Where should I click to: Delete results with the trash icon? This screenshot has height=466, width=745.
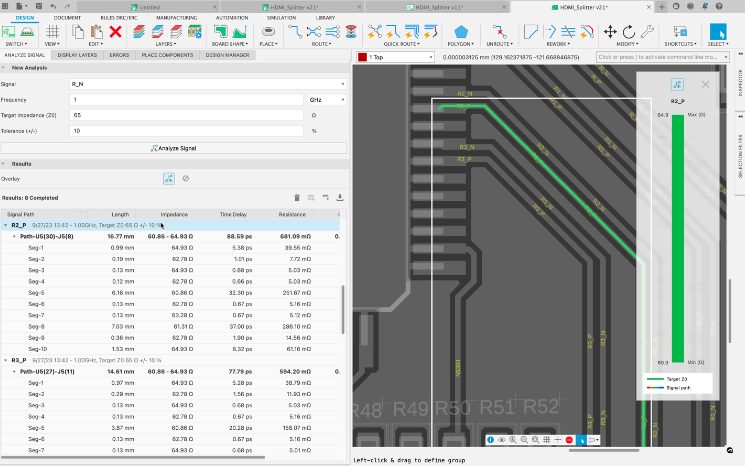[x=296, y=198]
